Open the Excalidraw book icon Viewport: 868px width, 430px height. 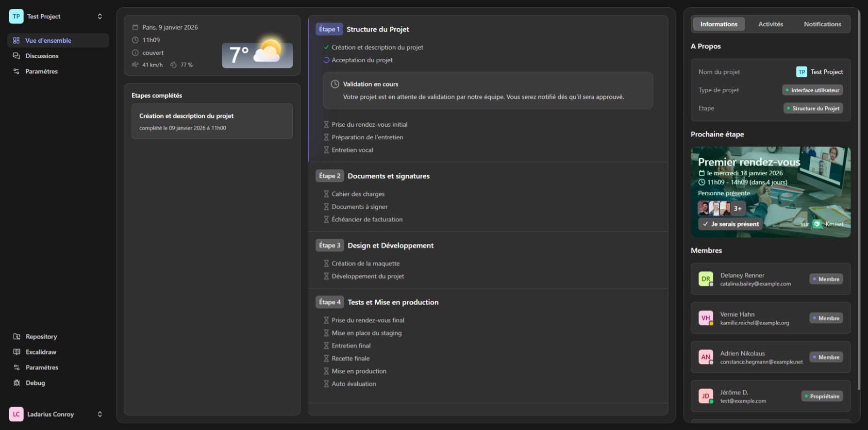pos(17,352)
